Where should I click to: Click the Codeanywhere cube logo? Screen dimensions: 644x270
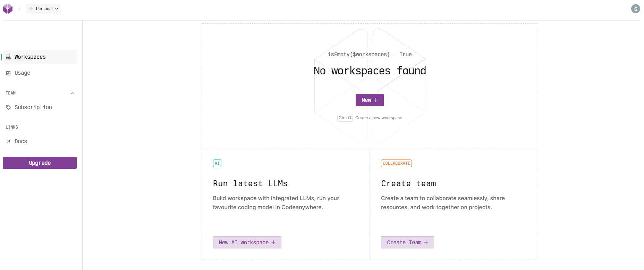click(8, 9)
